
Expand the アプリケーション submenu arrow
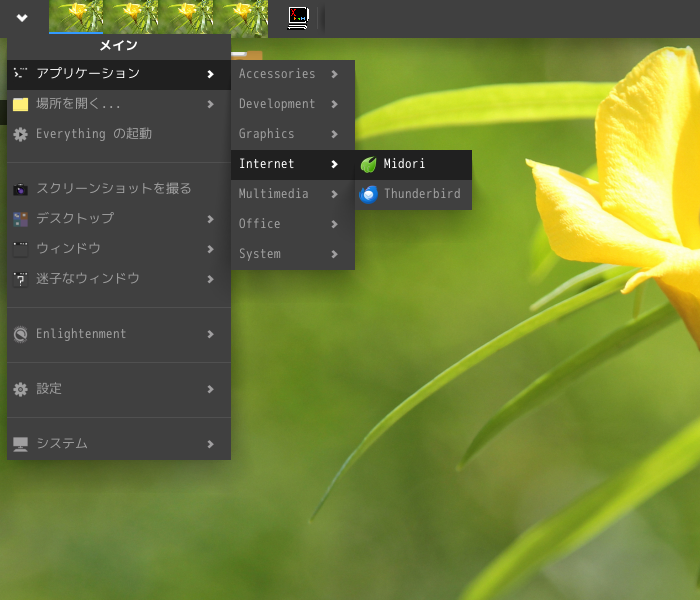(211, 74)
